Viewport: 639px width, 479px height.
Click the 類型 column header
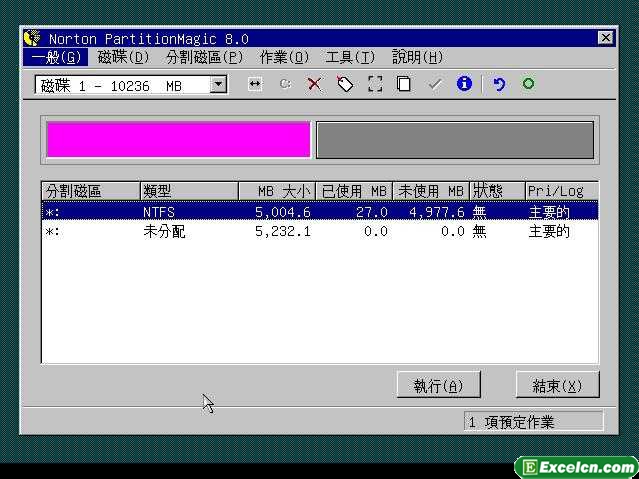click(189, 191)
